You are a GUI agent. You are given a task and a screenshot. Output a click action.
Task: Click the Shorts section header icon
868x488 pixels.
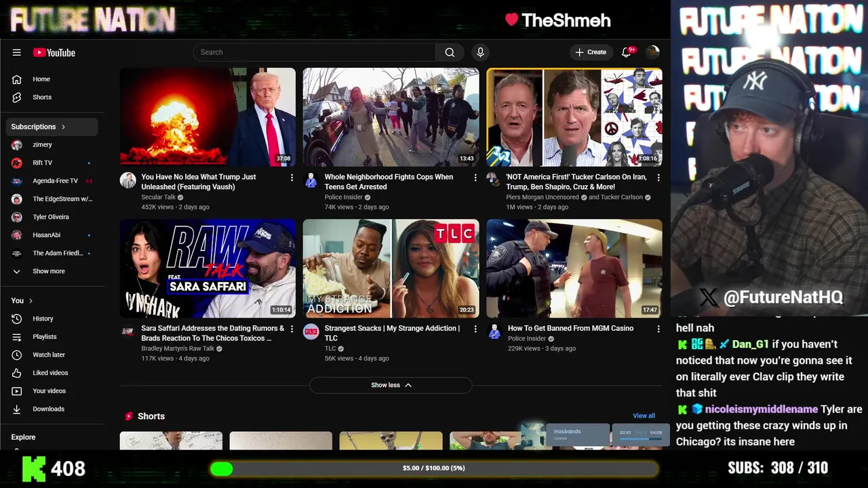pos(128,416)
